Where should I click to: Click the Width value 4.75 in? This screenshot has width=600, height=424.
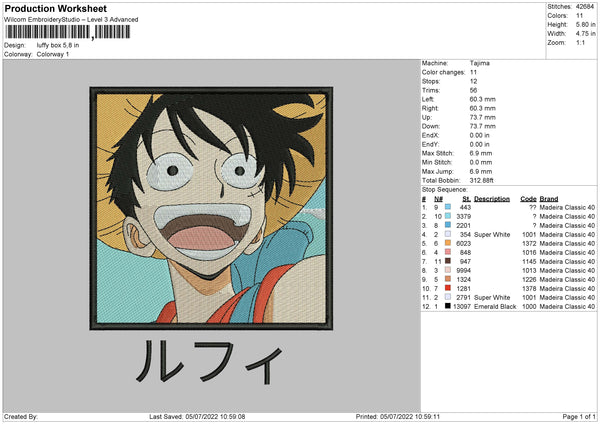(x=585, y=34)
